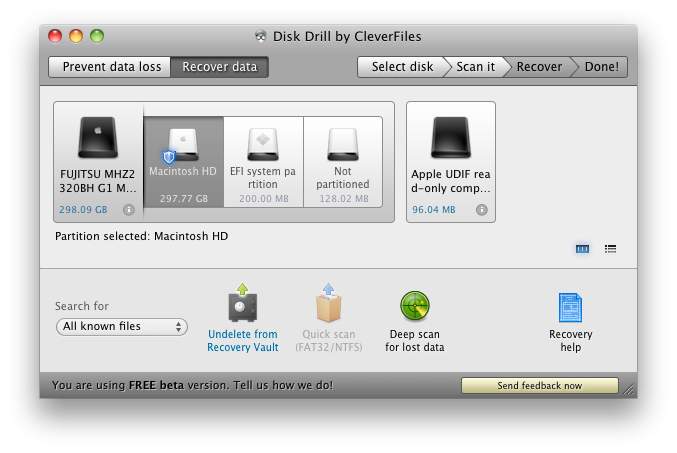Switch to the Prevent data loss tab

tap(110, 67)
